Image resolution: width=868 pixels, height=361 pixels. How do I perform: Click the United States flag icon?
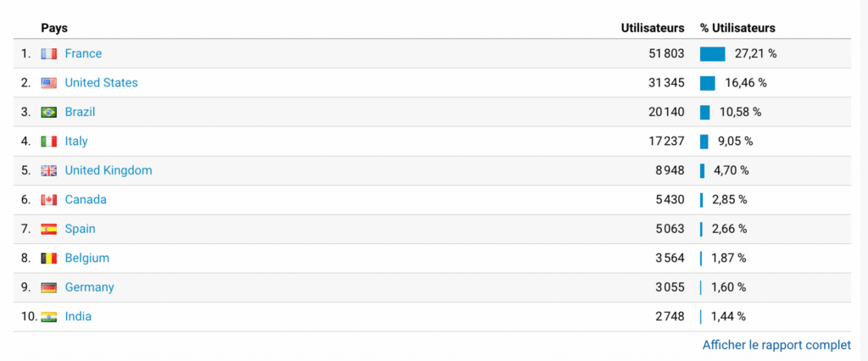pos(48,83)
